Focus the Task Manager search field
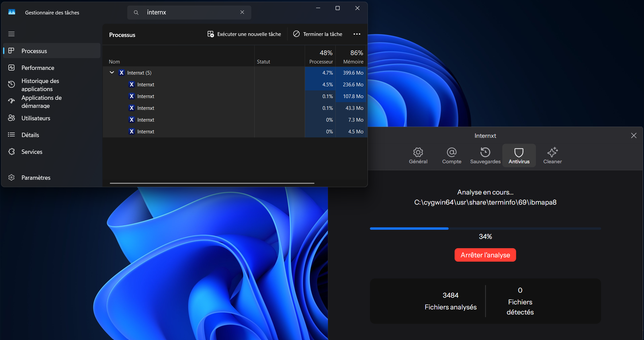The width and height of the screenshot is (644, 340). click(189, 12)
